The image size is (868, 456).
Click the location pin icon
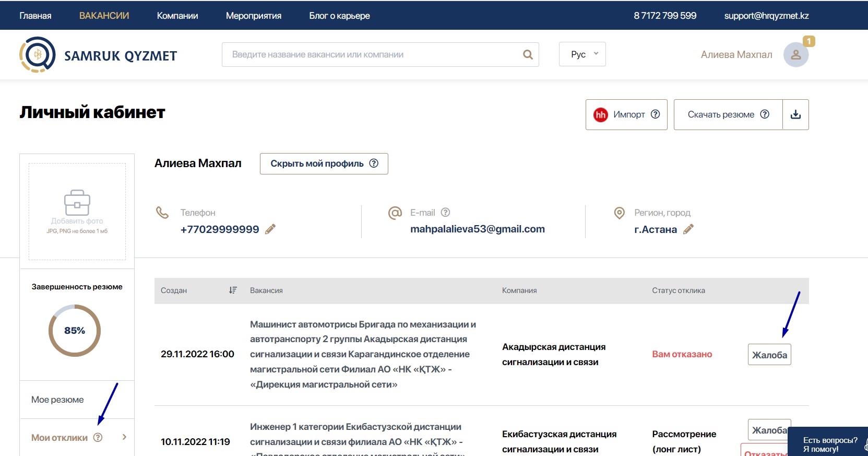619,213
